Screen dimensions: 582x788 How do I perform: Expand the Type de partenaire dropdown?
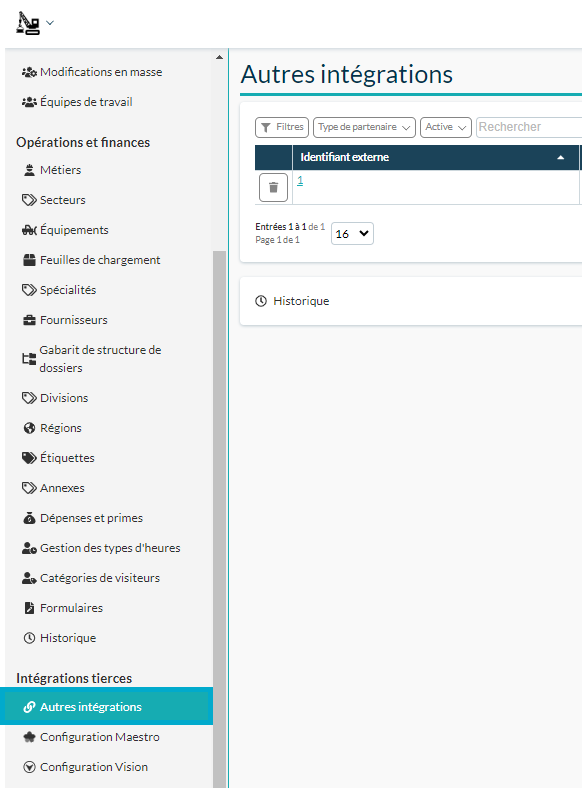[364, 127]
